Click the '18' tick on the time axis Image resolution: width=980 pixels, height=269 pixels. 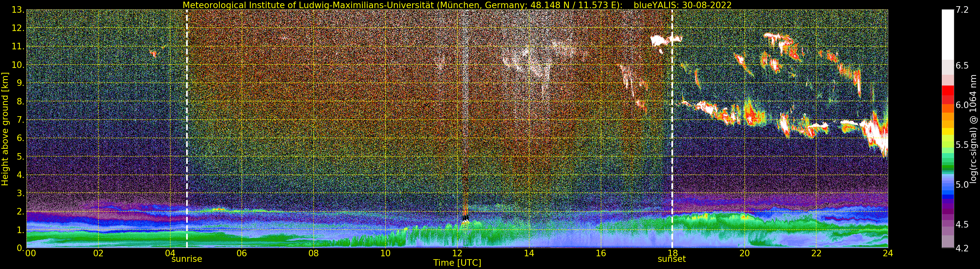tap(672, 253)
